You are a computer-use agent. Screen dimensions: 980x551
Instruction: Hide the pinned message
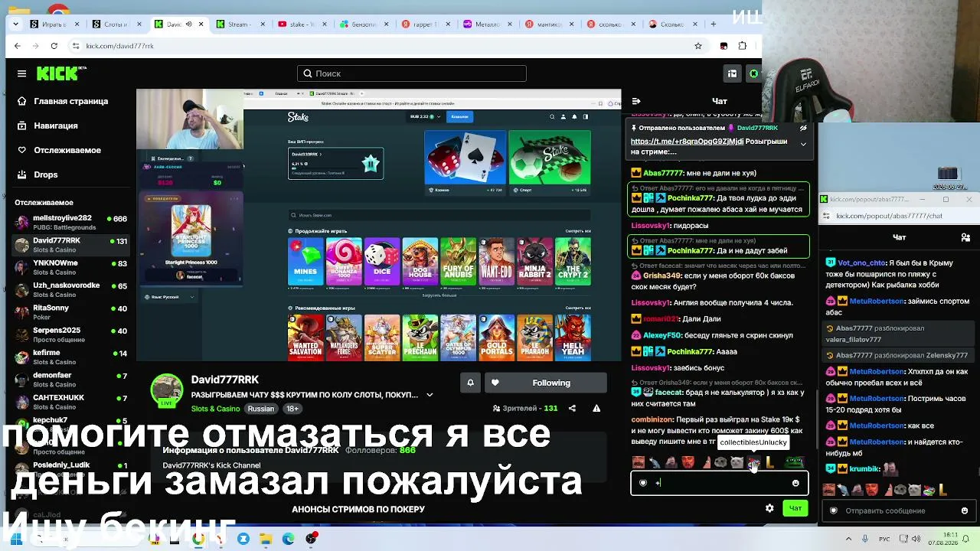[x=803, y=129]
